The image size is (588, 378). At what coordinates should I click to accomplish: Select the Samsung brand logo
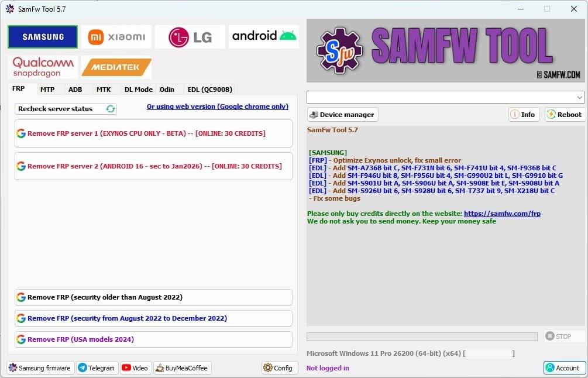tap(43, 37)
